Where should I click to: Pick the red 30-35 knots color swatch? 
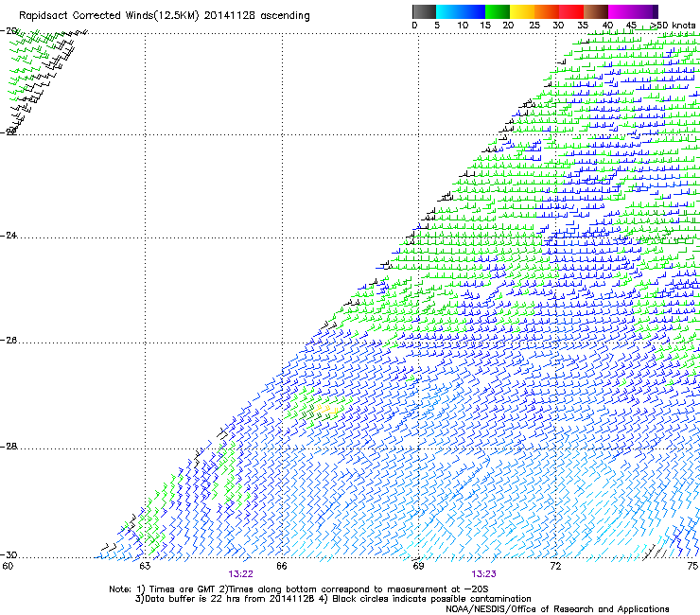coord(571,11)
